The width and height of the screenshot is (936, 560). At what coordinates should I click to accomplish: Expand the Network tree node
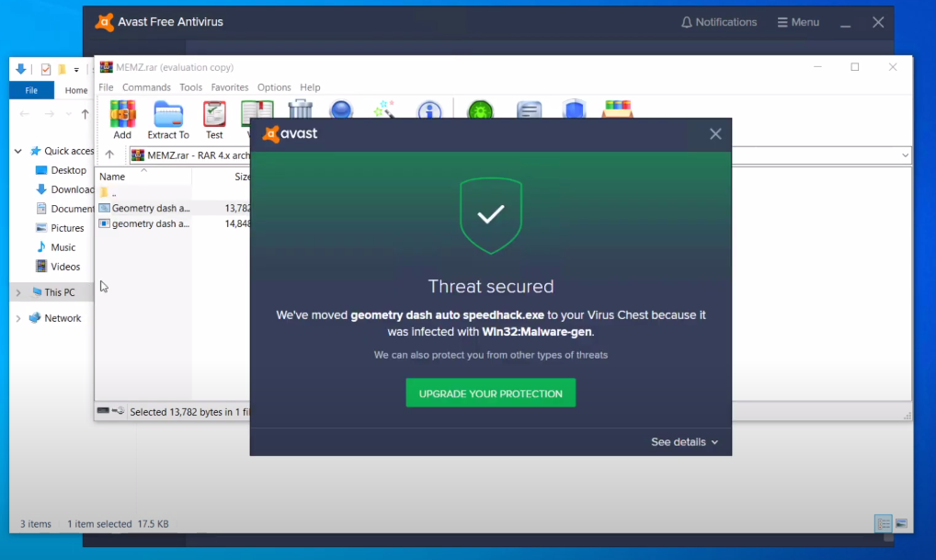[x=18, y=318]
